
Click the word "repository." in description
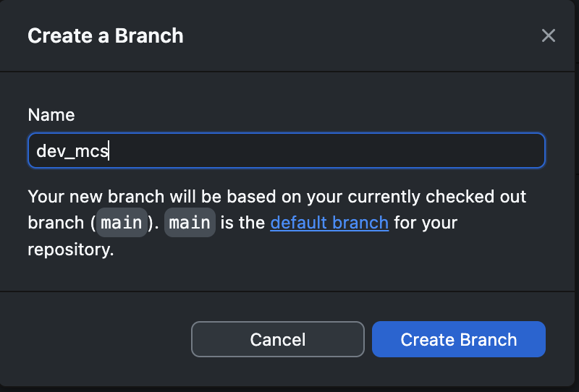(x=71, y=250)
